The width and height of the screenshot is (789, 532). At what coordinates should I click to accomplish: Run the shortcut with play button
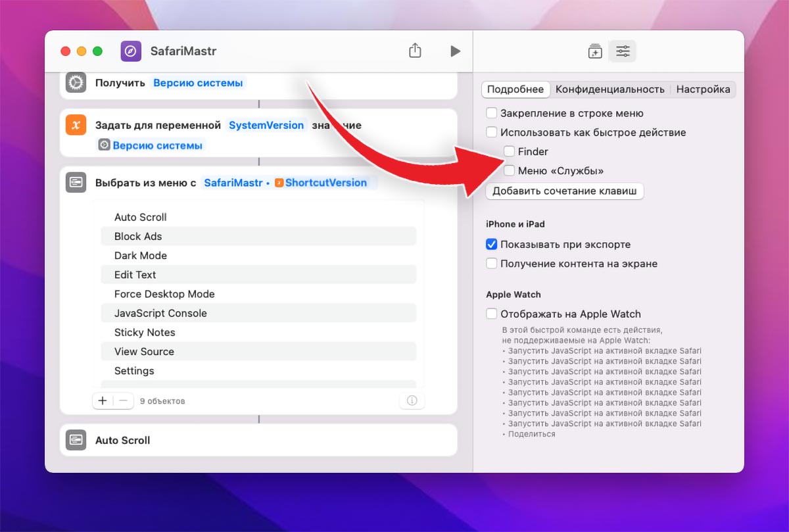coord(455,51)
